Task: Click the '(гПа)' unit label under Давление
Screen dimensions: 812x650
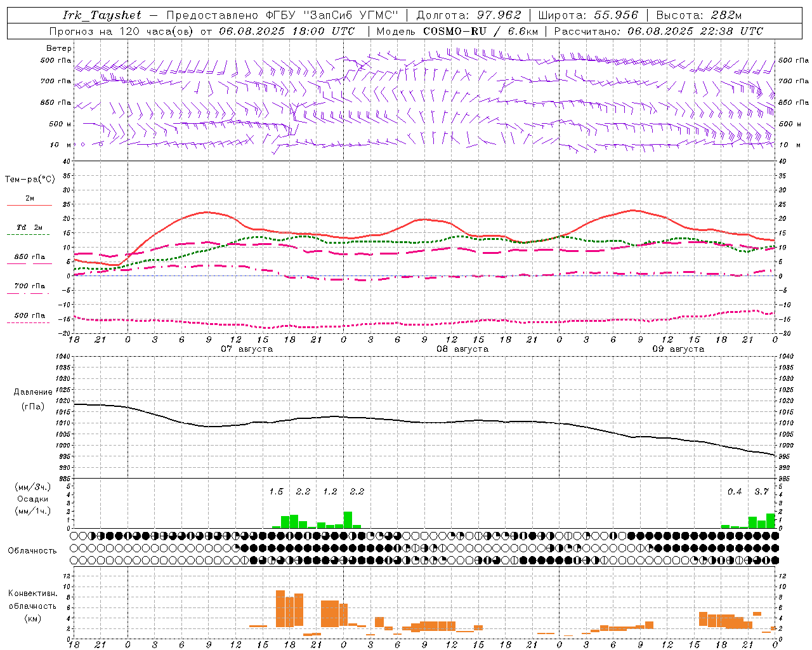Action: (x=33, y=406)
